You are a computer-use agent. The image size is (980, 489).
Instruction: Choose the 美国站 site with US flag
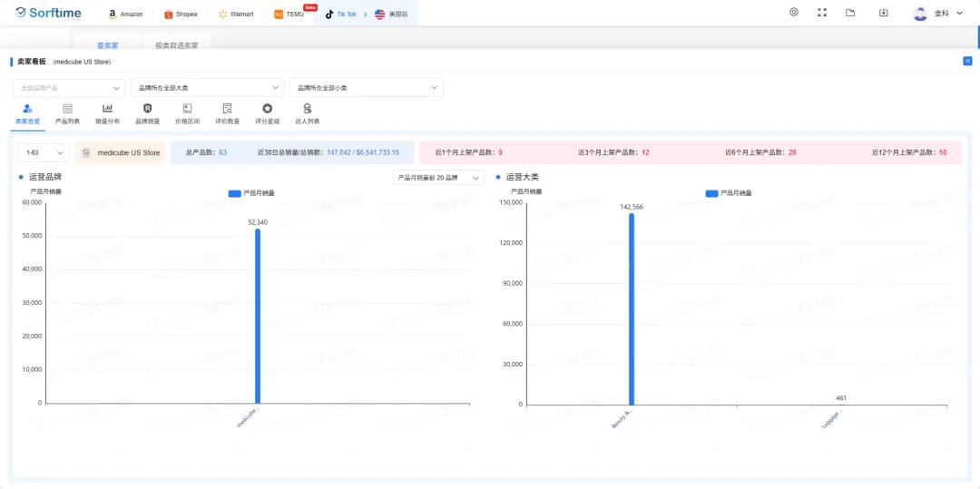click(x=391, y=14)
